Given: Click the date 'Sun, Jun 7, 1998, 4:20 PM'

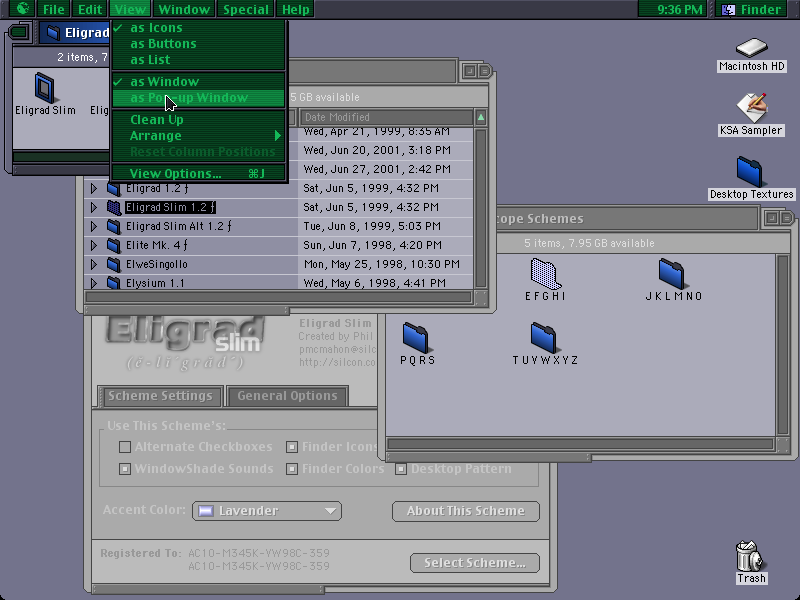Looking at the screenshot, I should 372,245.
